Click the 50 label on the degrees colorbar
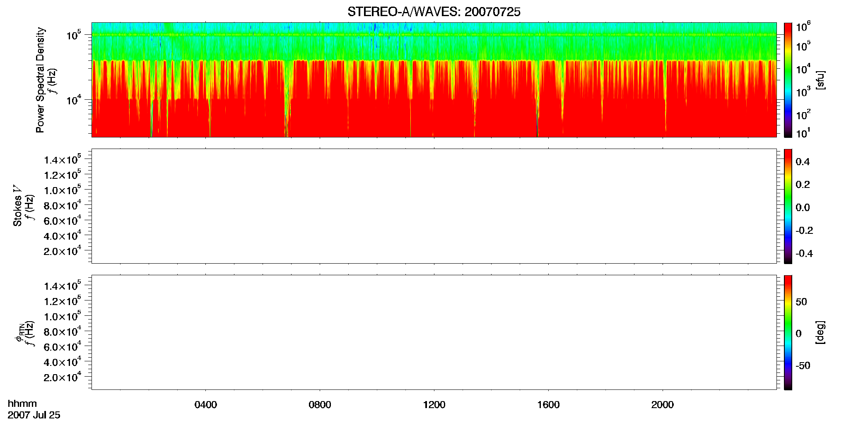This screenshot has width=868, height=447. point(801,302)
